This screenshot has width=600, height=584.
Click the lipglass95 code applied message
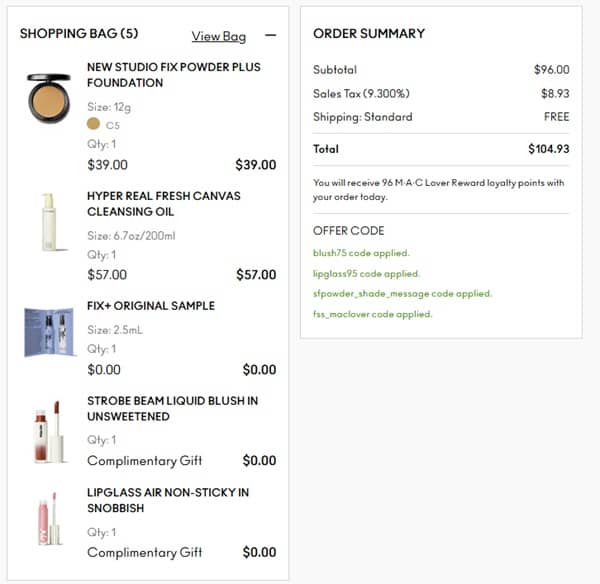pos(366,273)
